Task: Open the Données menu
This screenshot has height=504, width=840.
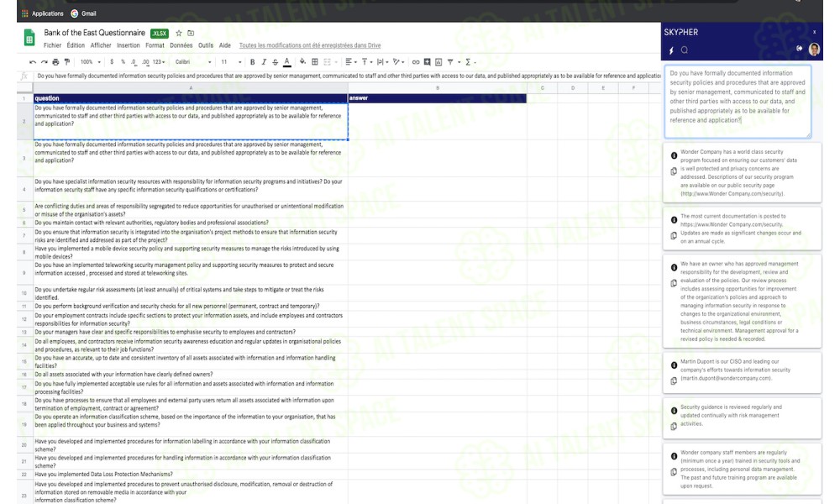Action: [x=181, y=45]
